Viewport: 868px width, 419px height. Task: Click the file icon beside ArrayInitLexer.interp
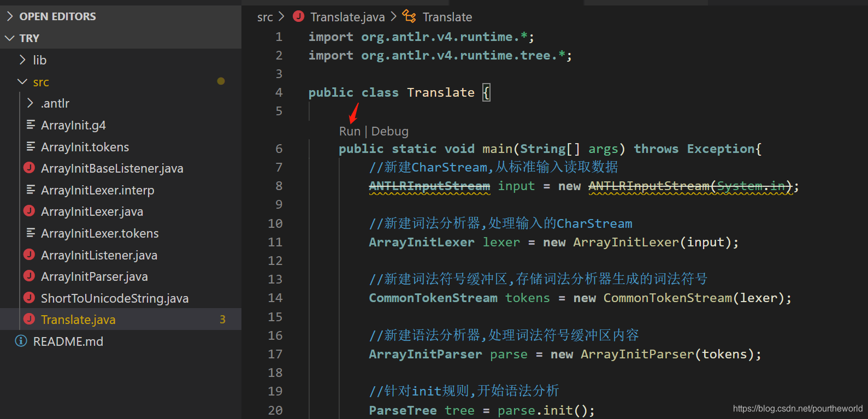(31, 190)
